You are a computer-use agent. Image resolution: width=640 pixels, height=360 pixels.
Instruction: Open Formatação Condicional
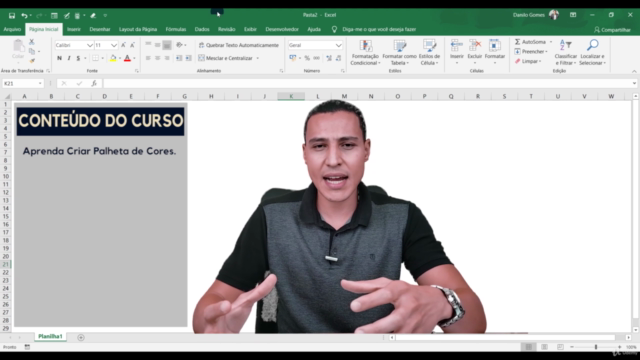pyautogui.click(x=365, y=52)
